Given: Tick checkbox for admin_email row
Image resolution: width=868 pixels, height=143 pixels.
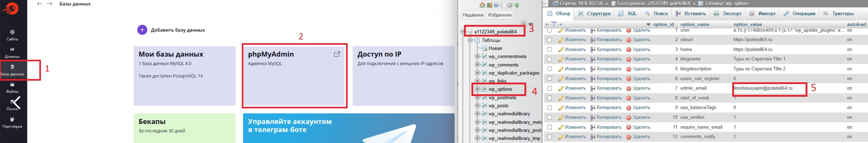Looking at the screenshot, I should (550, 88).
